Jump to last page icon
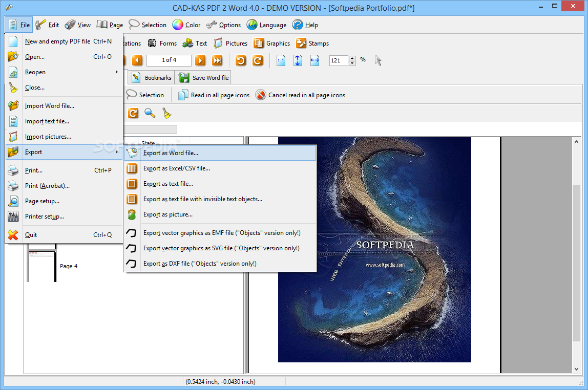The height and width of the screenshot is (390, 588). coord(217,60)
